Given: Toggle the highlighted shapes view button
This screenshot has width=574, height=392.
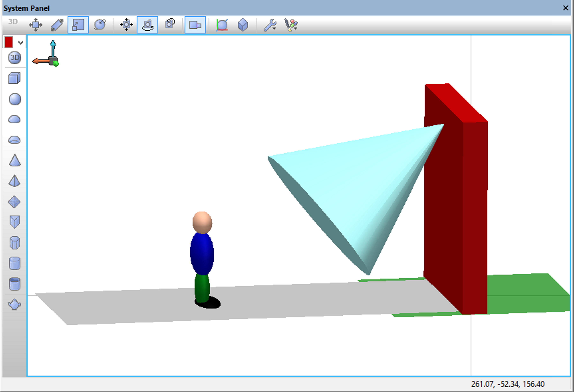Looking at the screenshot, I should [x=195, y=25].
